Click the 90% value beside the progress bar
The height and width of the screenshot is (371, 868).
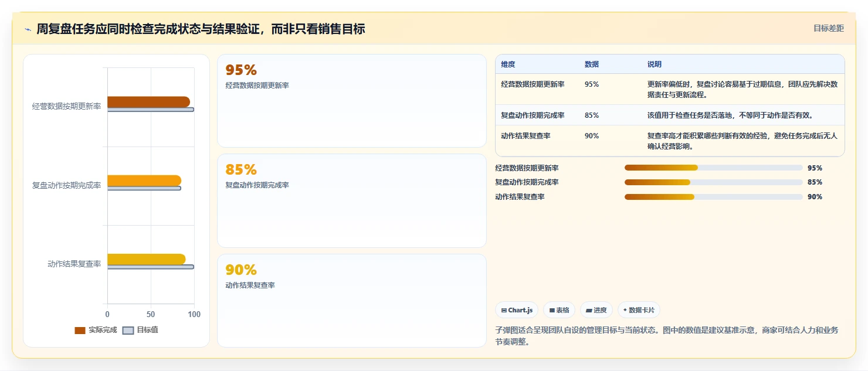point(815,197)
